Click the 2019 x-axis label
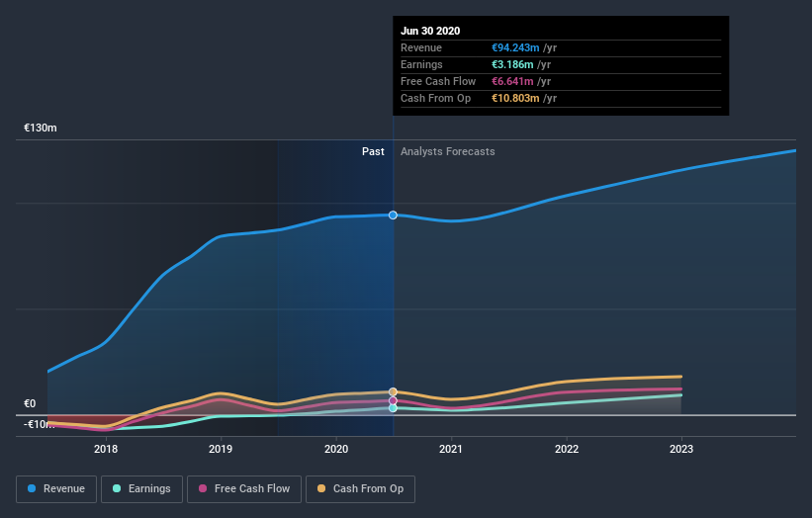The height and width of the screenshot is (518, 812). [221, 449]
